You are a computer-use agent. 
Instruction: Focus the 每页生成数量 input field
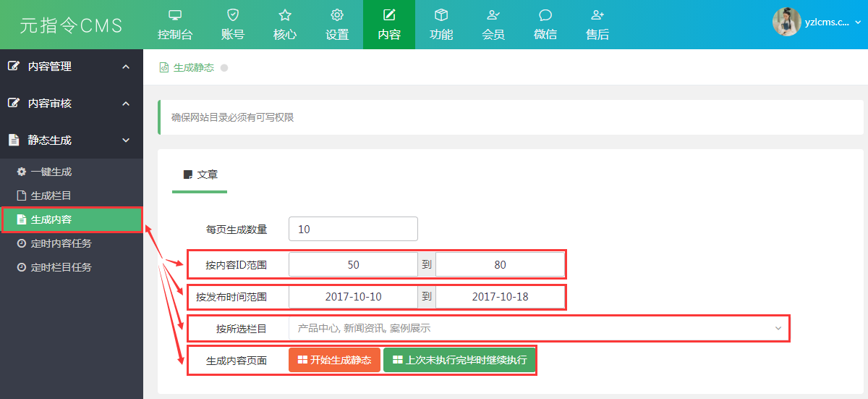tap(353, 229)
